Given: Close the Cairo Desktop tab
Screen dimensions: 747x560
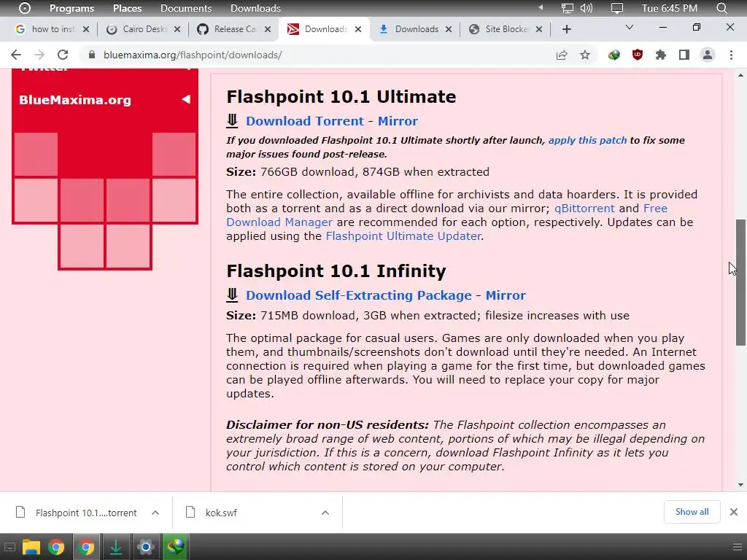Looking at the screenshot, I should tap(177, 29).
